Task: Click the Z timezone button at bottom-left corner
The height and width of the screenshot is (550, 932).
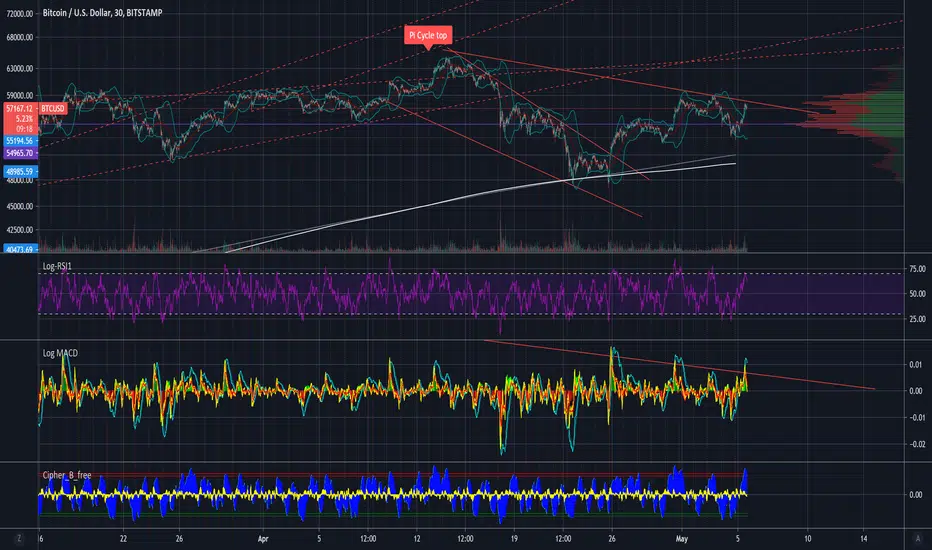Action: click(19, 539)
